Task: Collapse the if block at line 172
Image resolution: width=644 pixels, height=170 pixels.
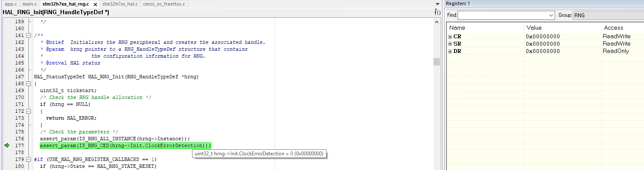Action: click(29, 111)
